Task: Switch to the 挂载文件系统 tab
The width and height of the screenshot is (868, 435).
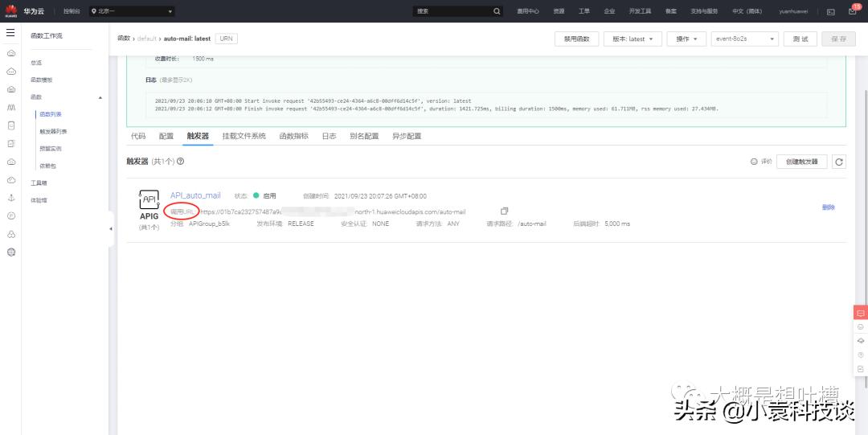Action: click(x=244, y=136)
